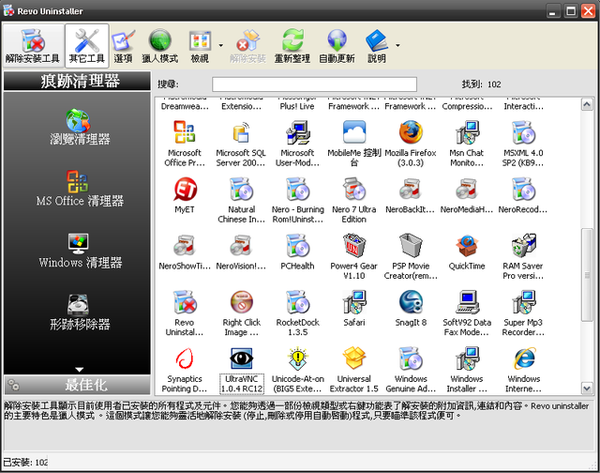This screenshot has height=473, width=600.
Task: Select Windows Installer ... entry
Action: click(x=466, y=370)
